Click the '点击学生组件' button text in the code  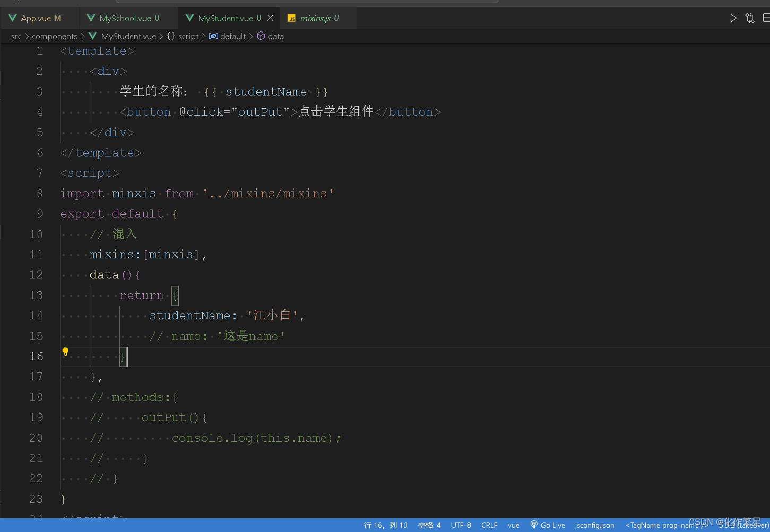click(336, 112)
